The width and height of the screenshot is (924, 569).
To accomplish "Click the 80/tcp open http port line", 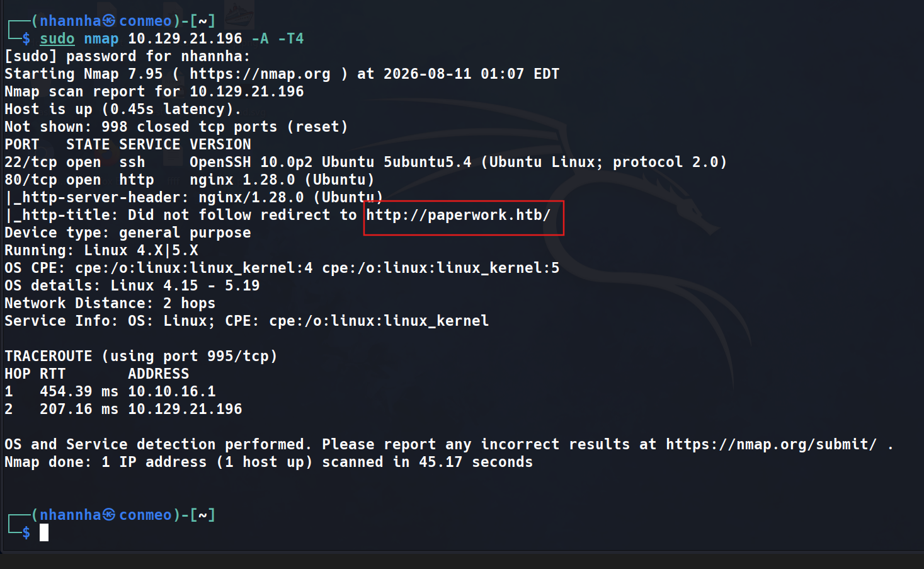I will pyautogui.click(x=189, y=180).
